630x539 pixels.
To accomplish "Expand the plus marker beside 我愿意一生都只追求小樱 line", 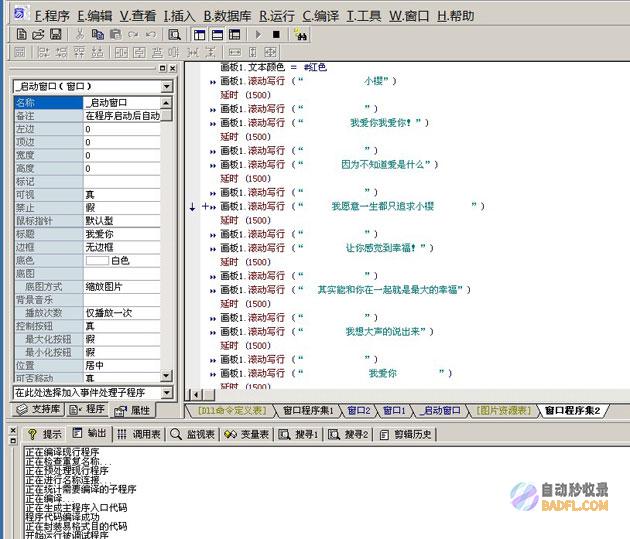I will coord(205,206).
